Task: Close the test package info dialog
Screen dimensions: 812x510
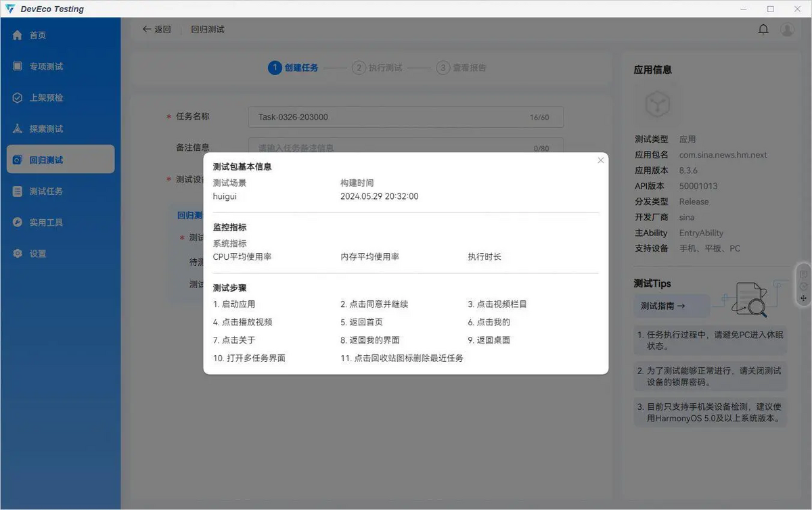Action: click(x=600, y=160)
